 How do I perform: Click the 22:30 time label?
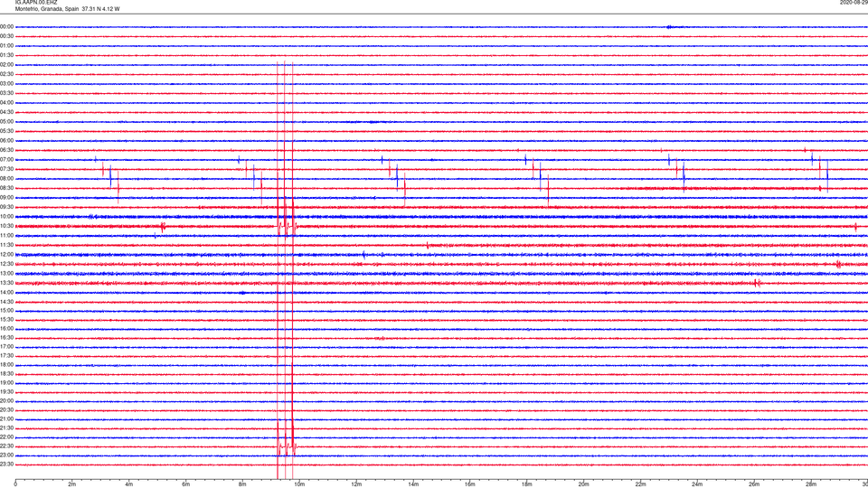pos(6,446)
